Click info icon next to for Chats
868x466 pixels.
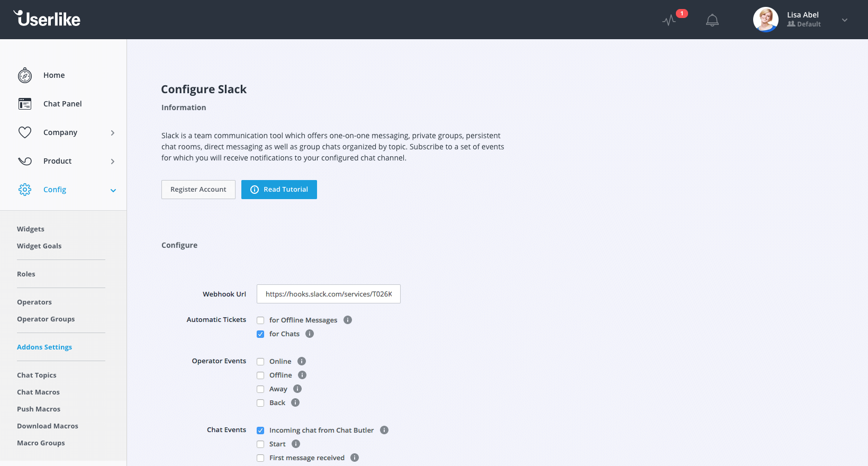click(310, 334)
